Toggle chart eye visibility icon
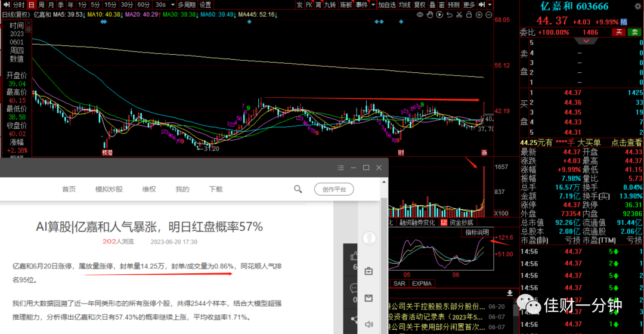Image resolution: width=644 pixels, height=334 pixels. [420, 15]
